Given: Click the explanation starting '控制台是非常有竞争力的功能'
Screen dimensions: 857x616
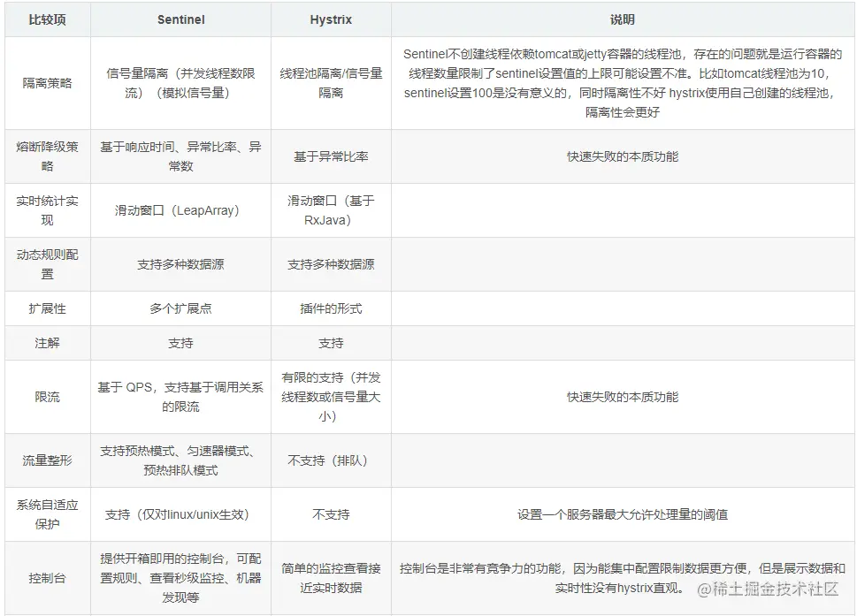Looking at the screenshot, I should pos(623,578).
